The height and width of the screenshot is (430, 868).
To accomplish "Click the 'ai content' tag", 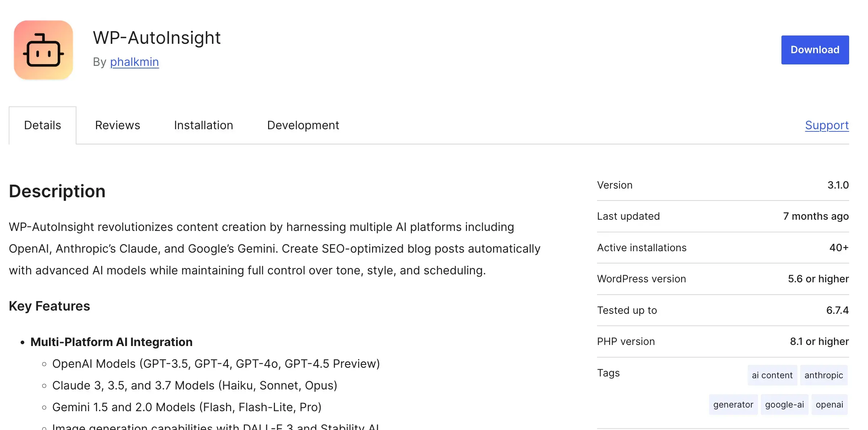I will (772, 375).
